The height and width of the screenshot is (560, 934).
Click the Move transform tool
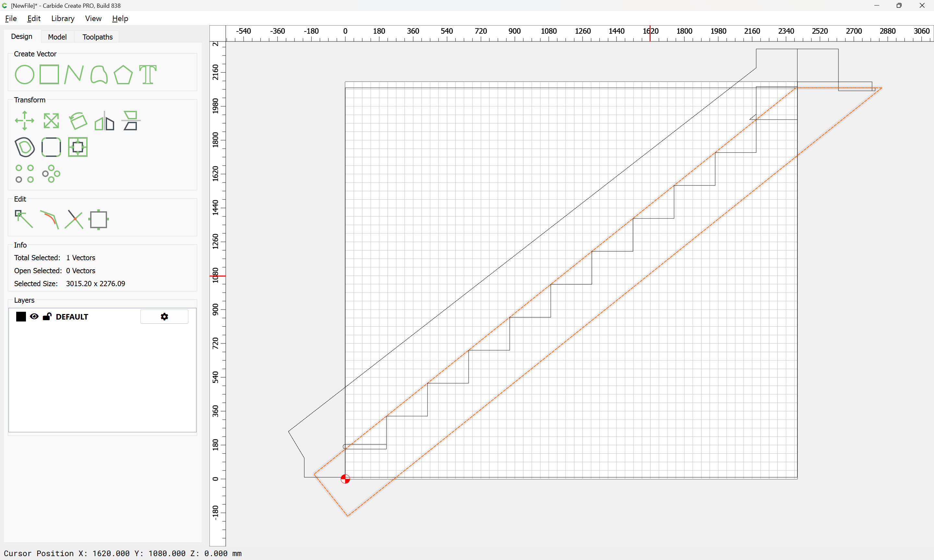pyautogui.click(x=24, y=121)
